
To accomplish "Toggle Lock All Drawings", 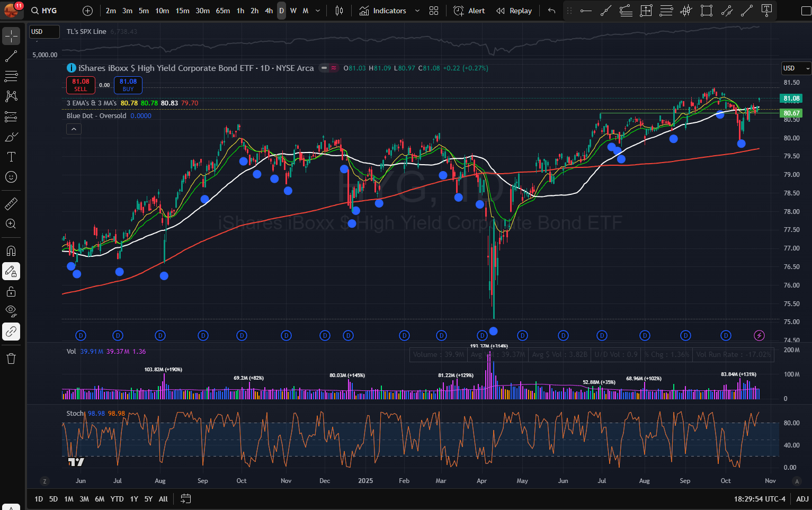I will pos(11,291).
